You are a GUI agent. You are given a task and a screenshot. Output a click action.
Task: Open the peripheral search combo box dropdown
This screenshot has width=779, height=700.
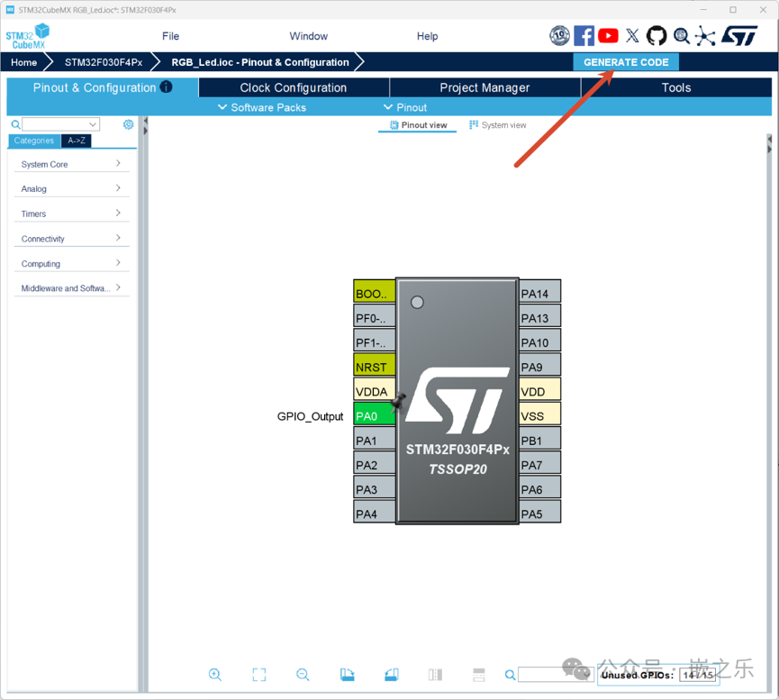(93, 124)
